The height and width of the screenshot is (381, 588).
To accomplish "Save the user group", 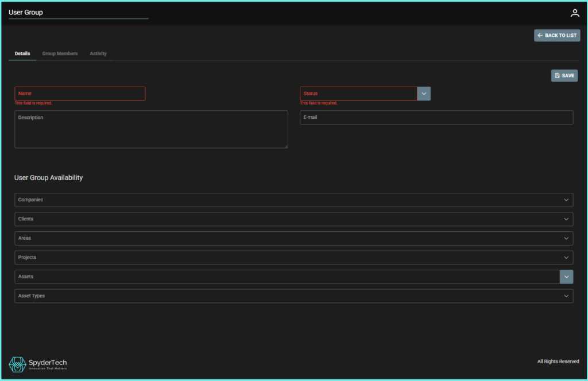I will [564, 76].
